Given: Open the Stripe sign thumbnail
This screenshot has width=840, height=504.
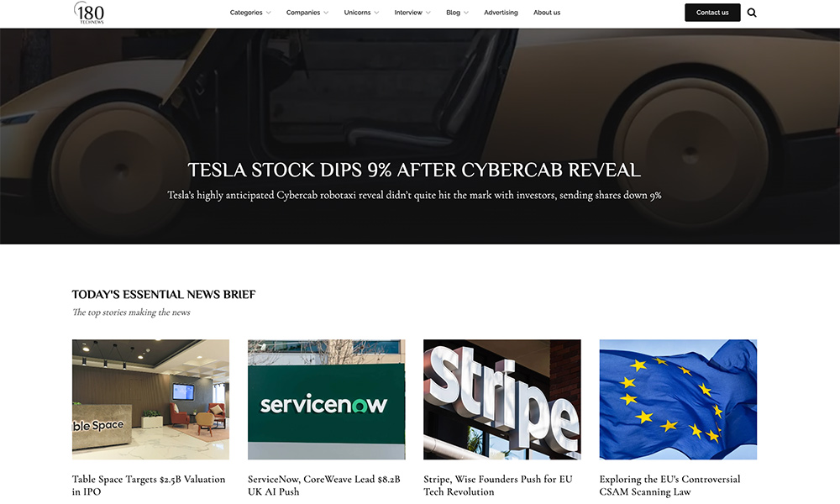Looking at the screenshot, I should (502, 400).
